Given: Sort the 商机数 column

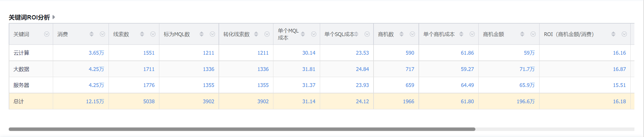Looking at the screenshot, I should pos(401,34).
